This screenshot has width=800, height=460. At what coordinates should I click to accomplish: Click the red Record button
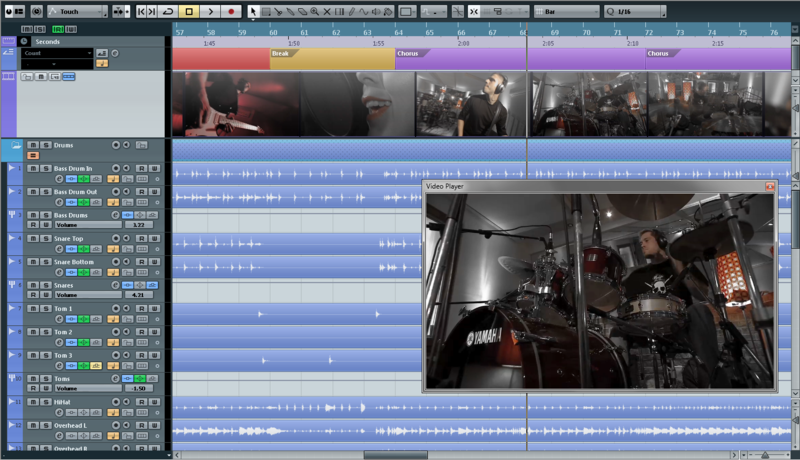231,11
